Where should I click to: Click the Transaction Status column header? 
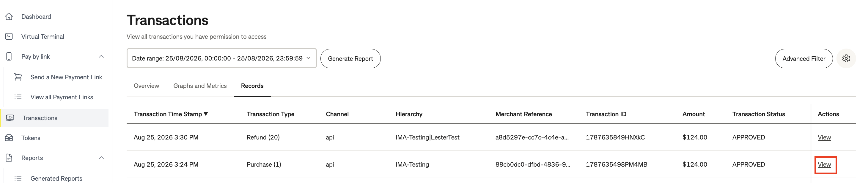[x=759, y=114]
